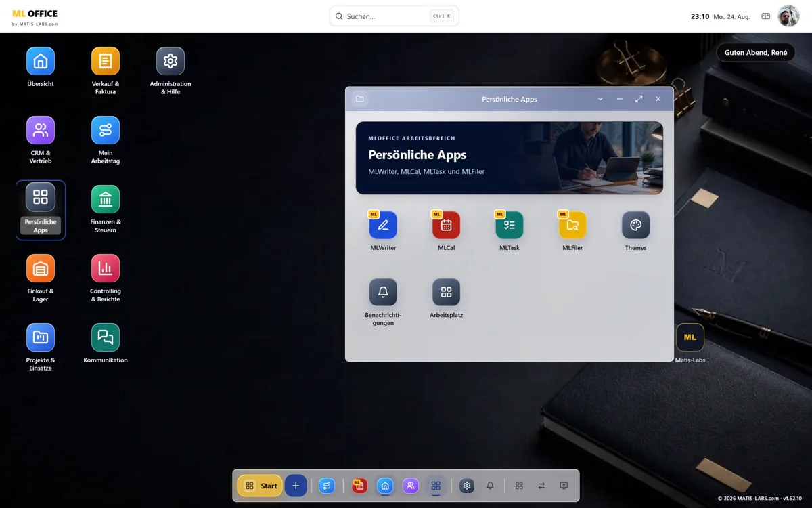Click the Persönliche Apps banner image
The height and width of the screenshot is (508, 812).
coord(510,158)
